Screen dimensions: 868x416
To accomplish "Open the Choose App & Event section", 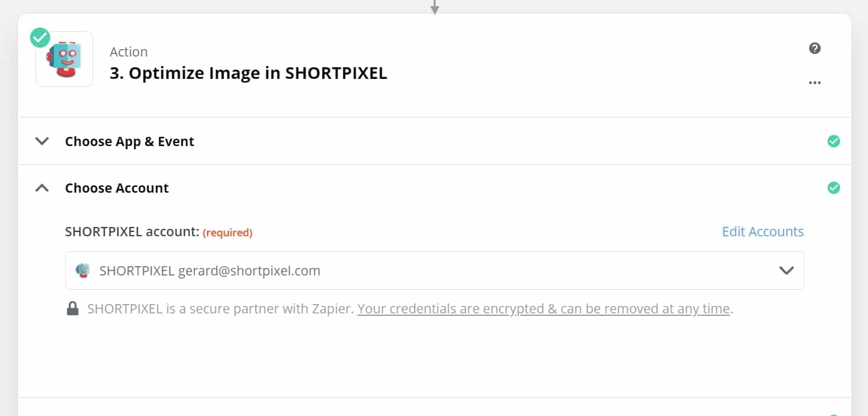I will 129,141.
